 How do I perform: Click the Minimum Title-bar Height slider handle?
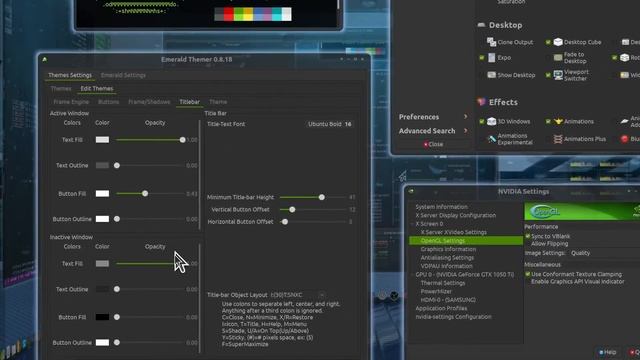[x=322, y=197]
